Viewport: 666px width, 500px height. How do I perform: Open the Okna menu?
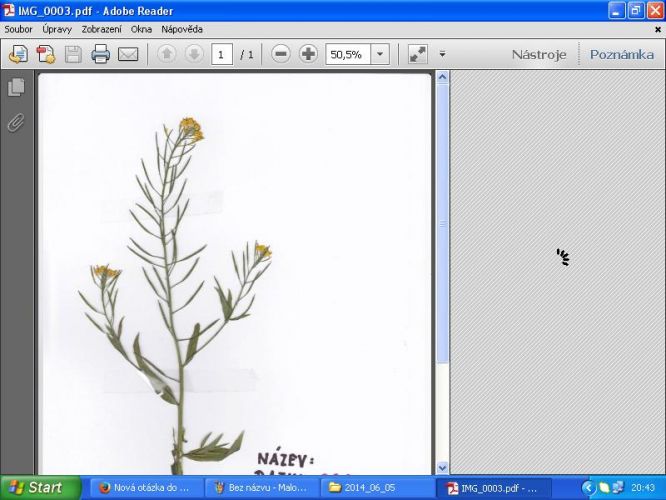click(x=141, y=29)
